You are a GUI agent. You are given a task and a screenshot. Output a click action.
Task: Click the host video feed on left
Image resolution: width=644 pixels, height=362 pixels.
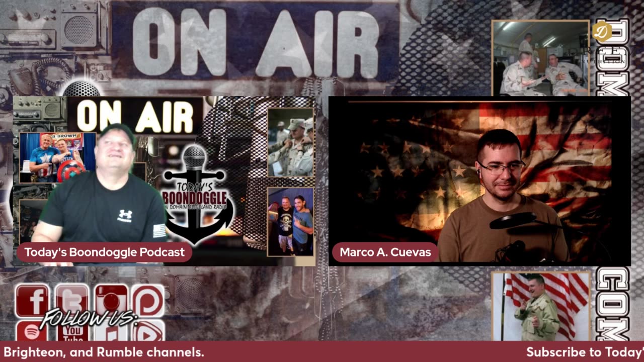164,181
